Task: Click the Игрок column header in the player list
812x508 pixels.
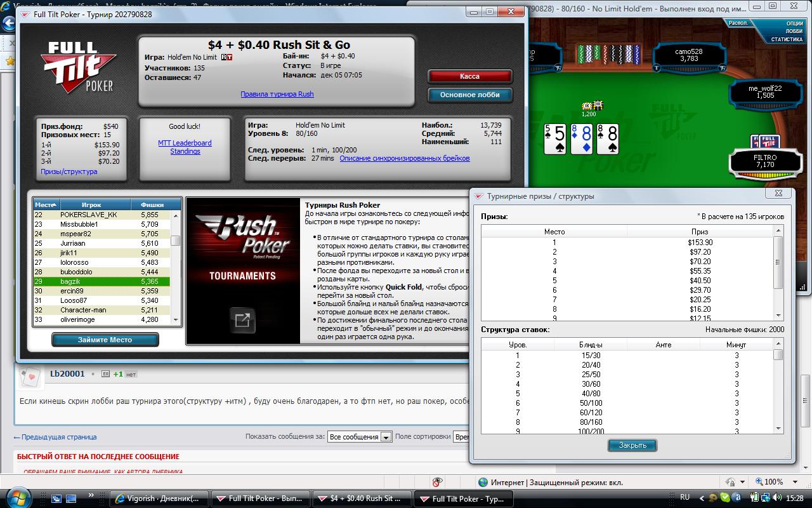Action: tap(91, 204)
